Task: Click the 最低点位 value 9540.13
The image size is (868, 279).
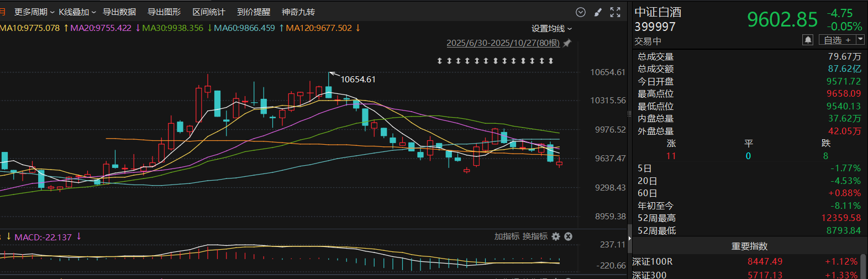Action: coord(844,106)
